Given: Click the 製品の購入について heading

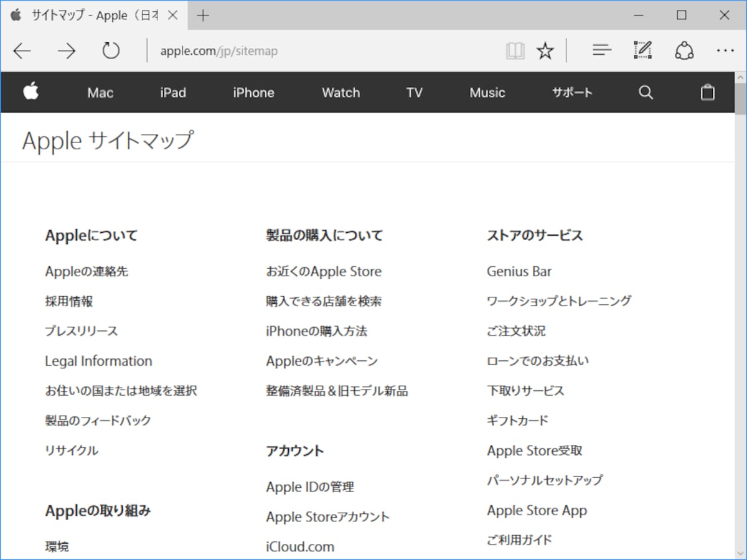Looking at the screenshot, I should (324, 235).
